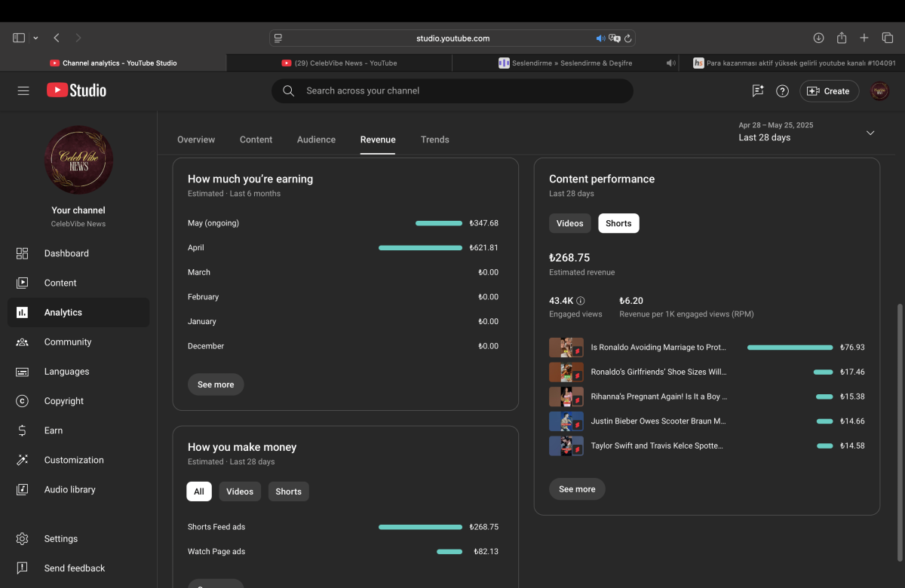
Task: Switch to the Seslendirme browser tab
Action: click(x=566, y=63)
